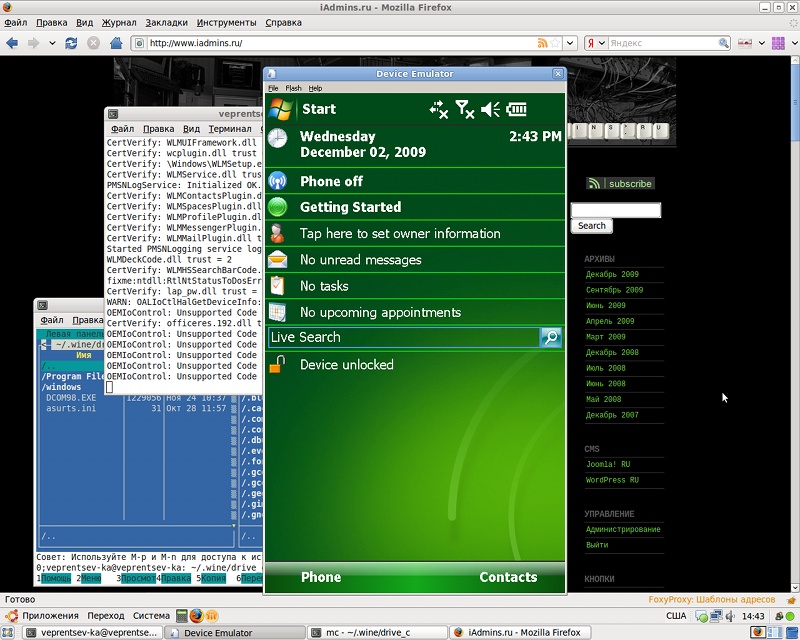Tap the calendar No upcoming appointments entry
The height and width of the screenshot is (640, 800).
point(415,312)
